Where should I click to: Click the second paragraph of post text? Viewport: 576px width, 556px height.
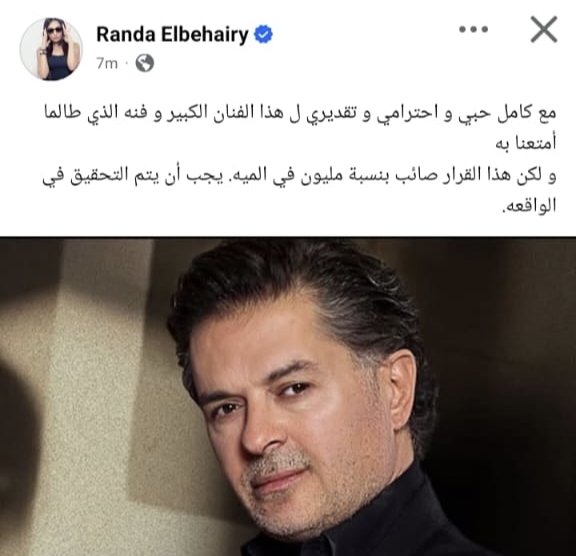tap(300, 190)
